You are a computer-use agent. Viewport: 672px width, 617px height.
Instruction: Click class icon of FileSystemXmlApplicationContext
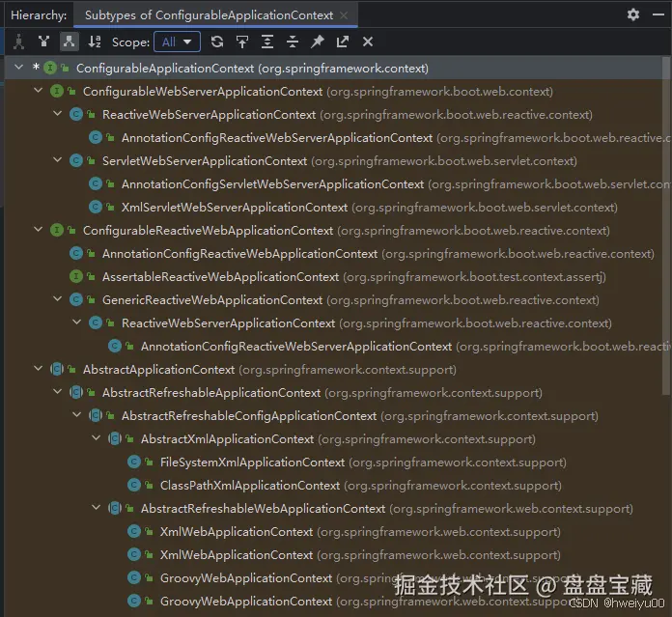(x=134, y=462)
